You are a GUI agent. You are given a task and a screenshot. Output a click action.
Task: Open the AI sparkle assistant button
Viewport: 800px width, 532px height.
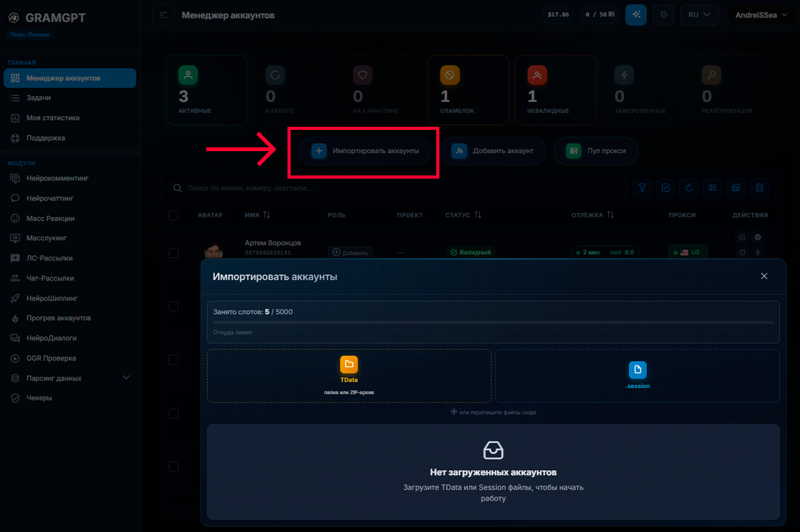pos(636,15)
